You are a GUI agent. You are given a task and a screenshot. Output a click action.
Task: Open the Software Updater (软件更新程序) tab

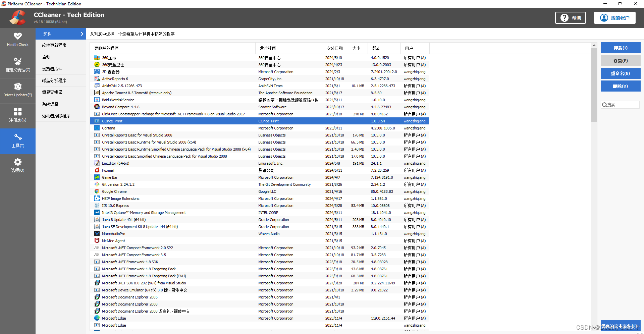click(61, 45)
